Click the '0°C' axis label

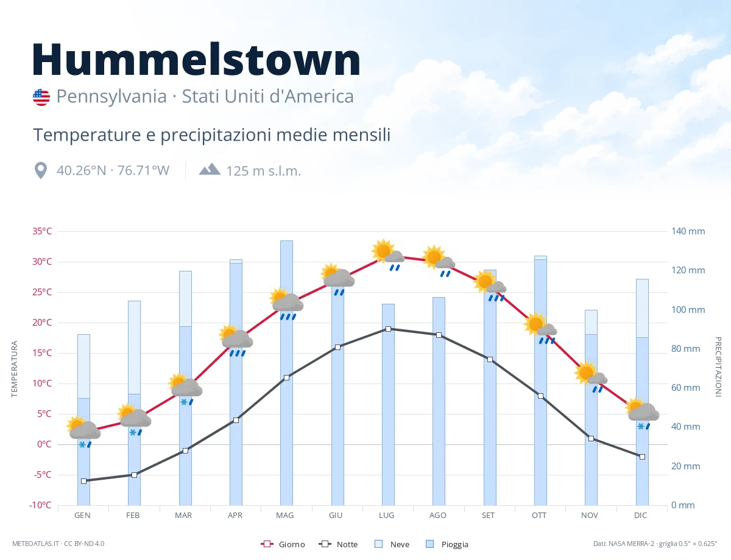44,444
